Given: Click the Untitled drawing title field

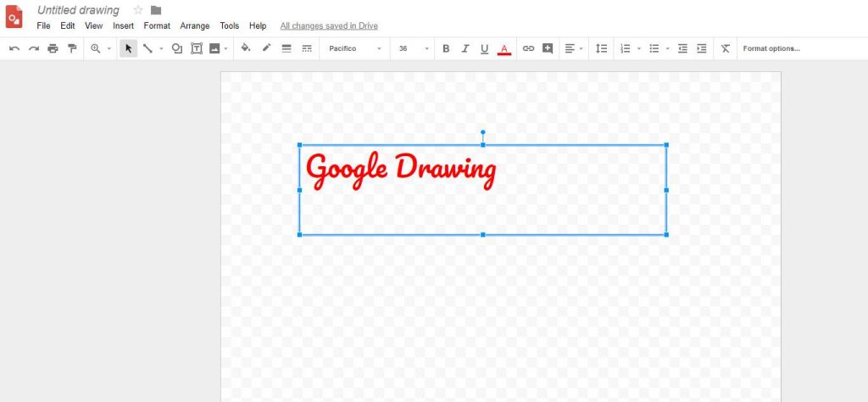Looking at the screenshot, I should click(78, 10).
